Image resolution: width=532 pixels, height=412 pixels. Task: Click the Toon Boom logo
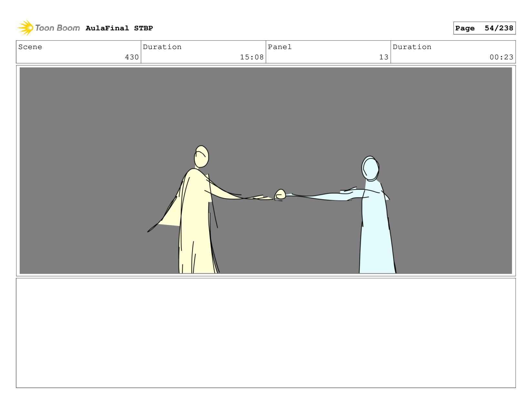click(48, 28)
